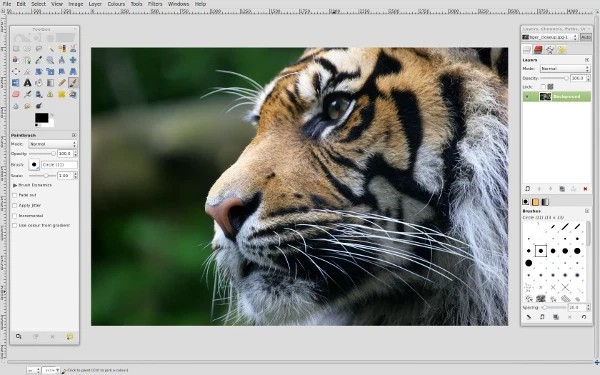Select the Text tool

coord(27,82)
